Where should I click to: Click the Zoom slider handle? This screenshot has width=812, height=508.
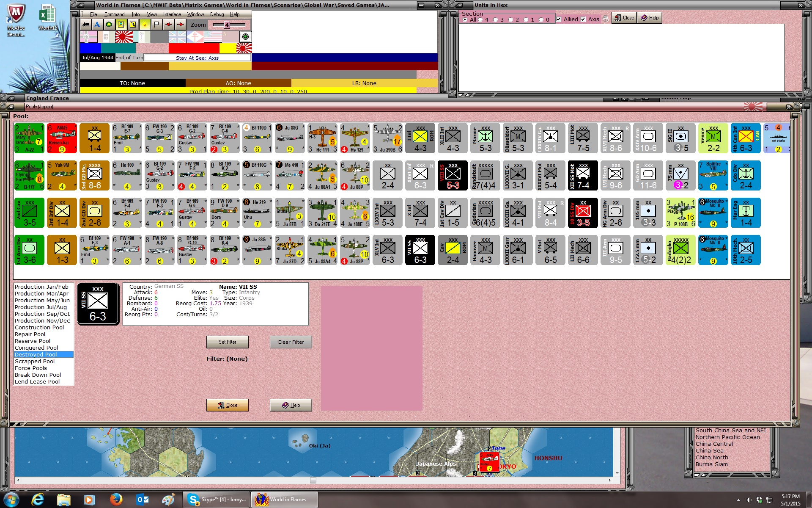click(x=227, y=25)
